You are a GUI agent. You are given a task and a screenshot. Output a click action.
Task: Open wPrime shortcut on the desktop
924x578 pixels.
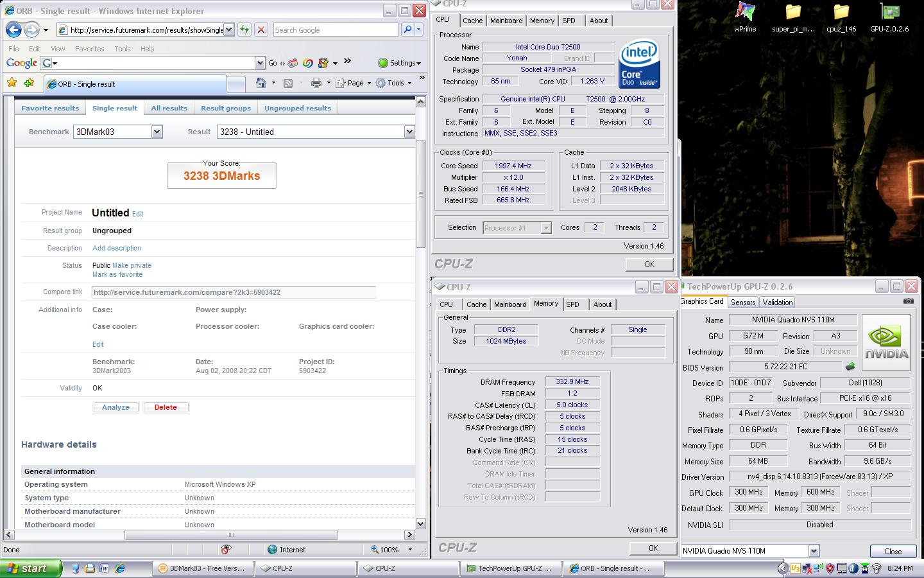[745, 17]
